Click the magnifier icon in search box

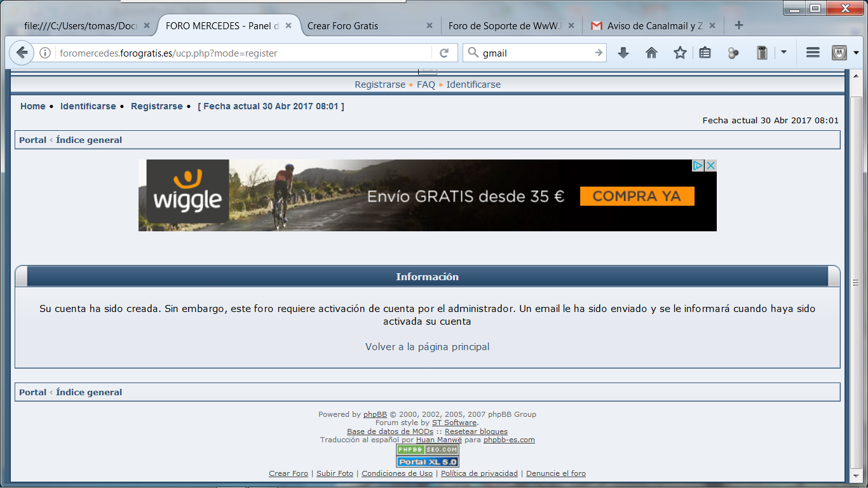coord(473,53)
